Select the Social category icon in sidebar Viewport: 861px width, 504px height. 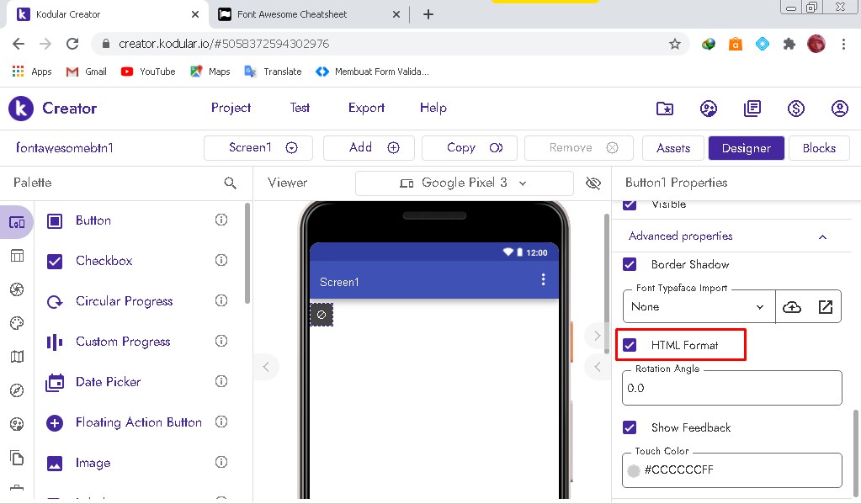(x=17, y=424)
